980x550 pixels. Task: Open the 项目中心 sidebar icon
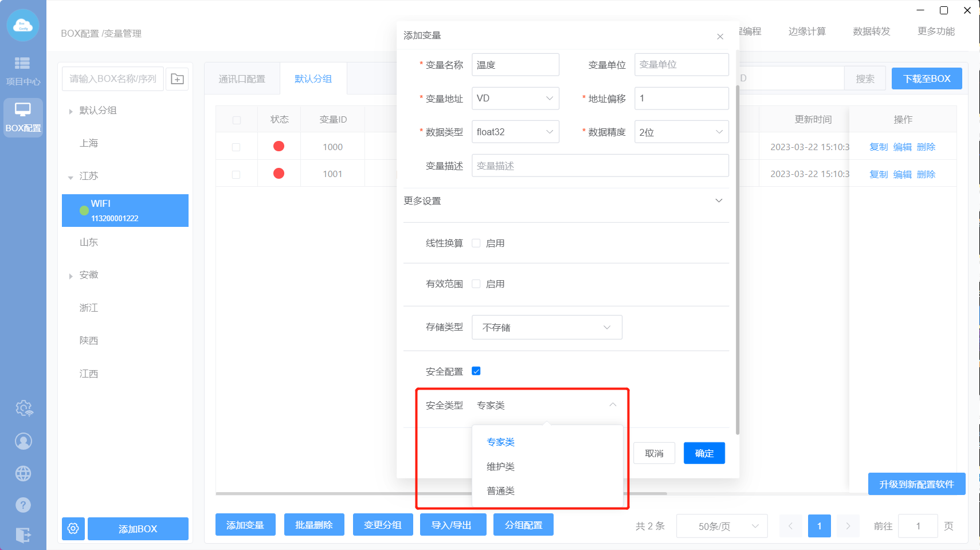click(x=23, y=70)
